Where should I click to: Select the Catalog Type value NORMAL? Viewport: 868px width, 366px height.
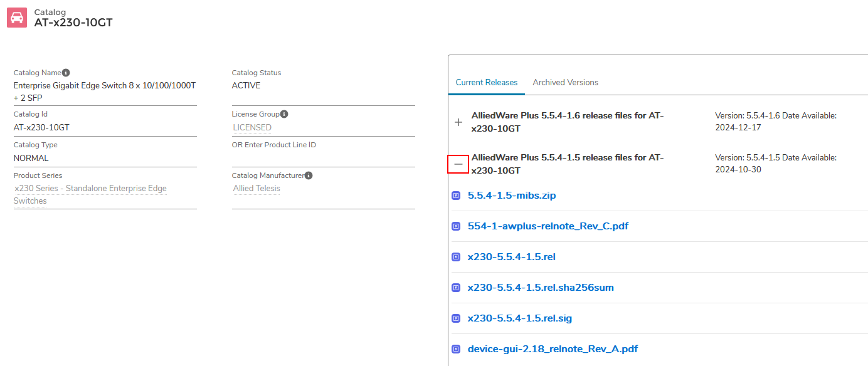(x=31, y=158)
